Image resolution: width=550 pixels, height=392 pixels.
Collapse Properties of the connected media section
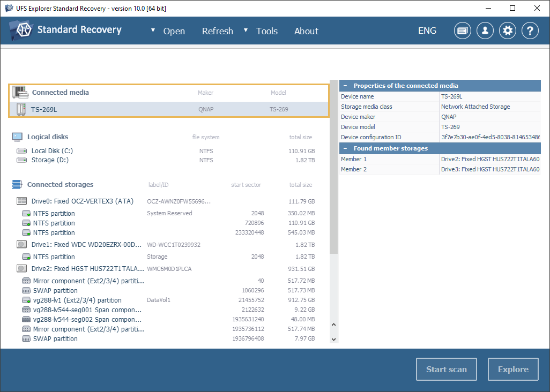point(346,86)
